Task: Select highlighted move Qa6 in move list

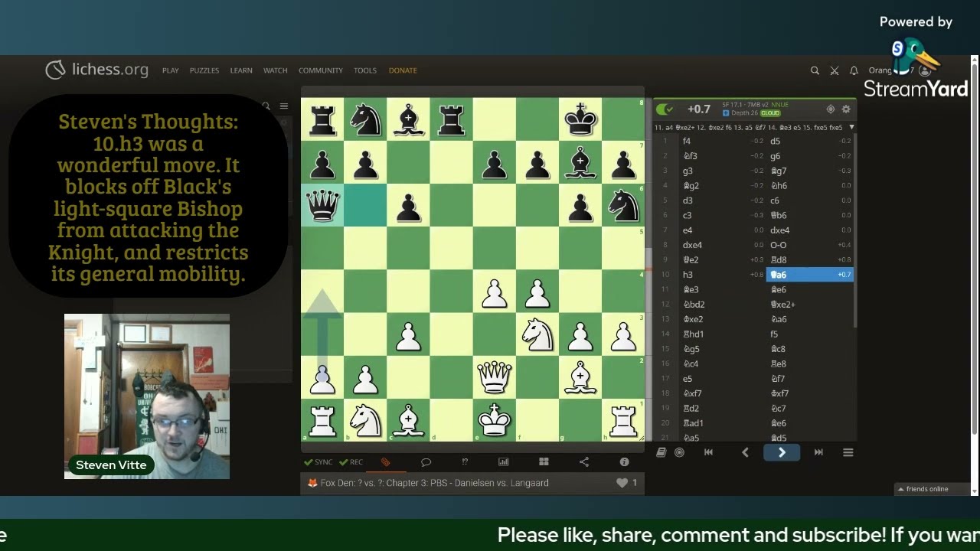Action: coord(810,275)
